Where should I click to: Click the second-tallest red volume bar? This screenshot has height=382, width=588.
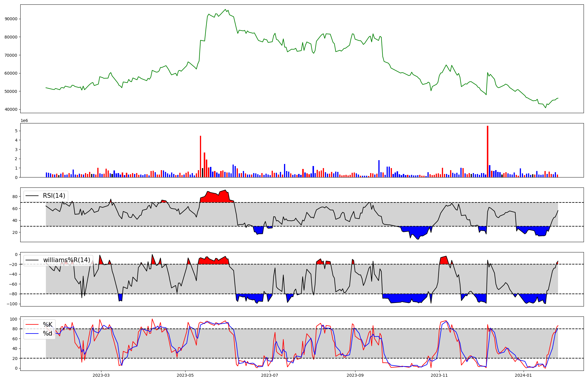coord(201,156)
